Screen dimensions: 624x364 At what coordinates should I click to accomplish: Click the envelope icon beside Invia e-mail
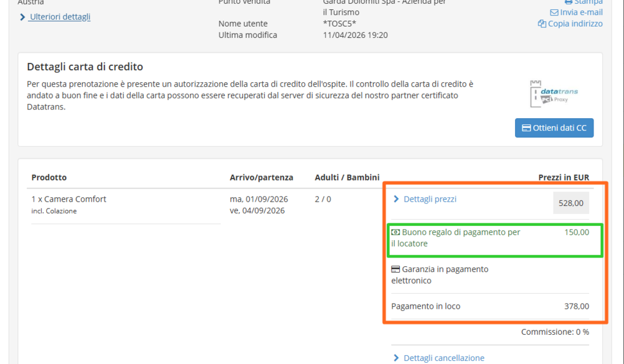[x=554, y=12]
